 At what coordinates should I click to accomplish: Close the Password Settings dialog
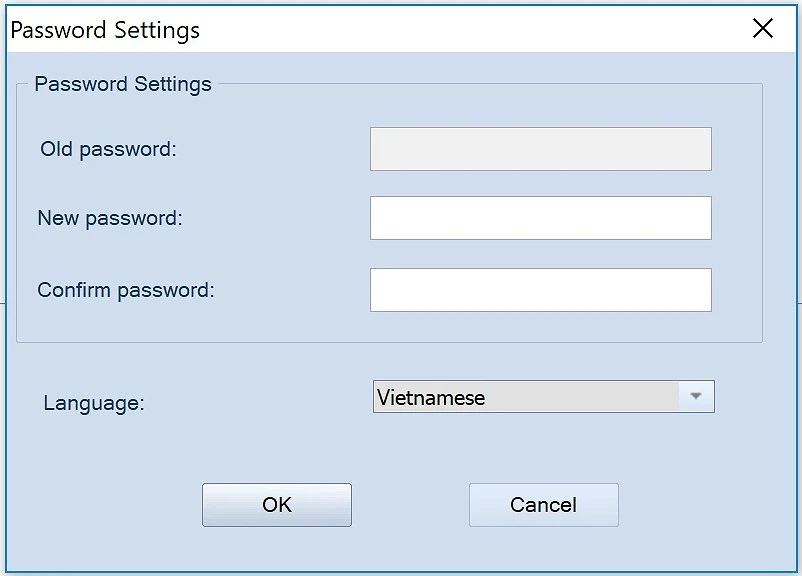click(763, 28)
